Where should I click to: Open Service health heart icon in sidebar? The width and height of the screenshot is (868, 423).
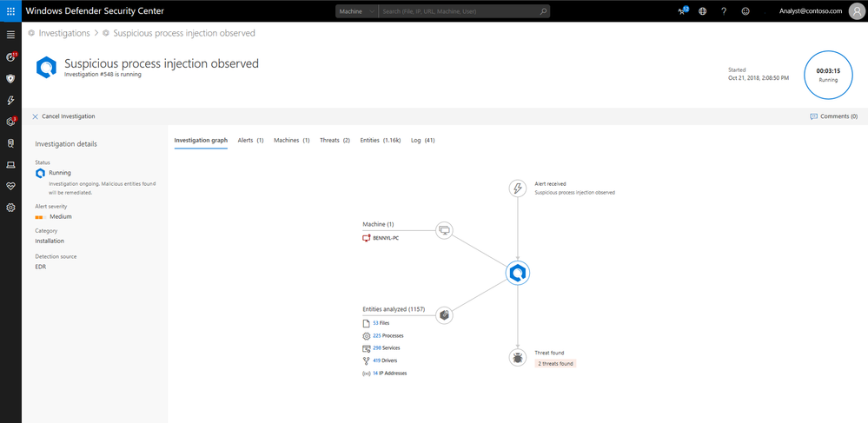pyautogui.click(x=10, y=187)
